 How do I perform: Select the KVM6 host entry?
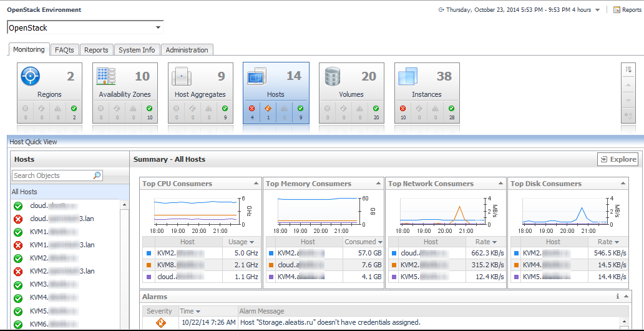click(66, 324)
